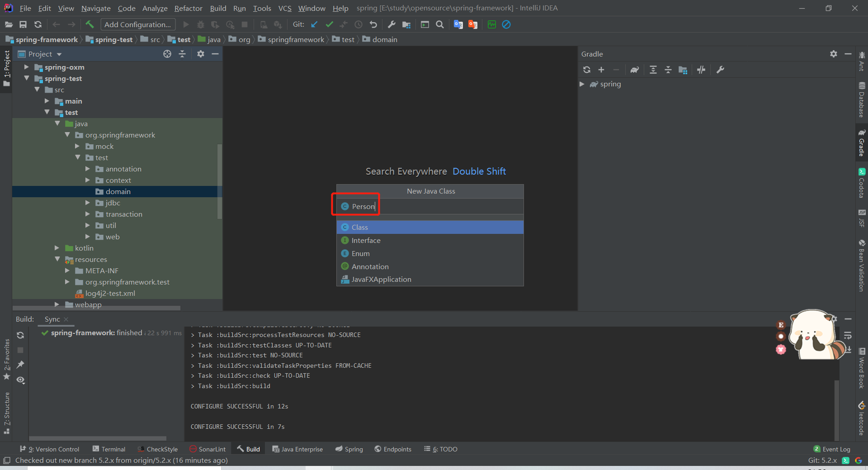Click the plus icon in Gradle panel
Image resolution: width=868 pixels, height=470 pixels.
point(601,70)
